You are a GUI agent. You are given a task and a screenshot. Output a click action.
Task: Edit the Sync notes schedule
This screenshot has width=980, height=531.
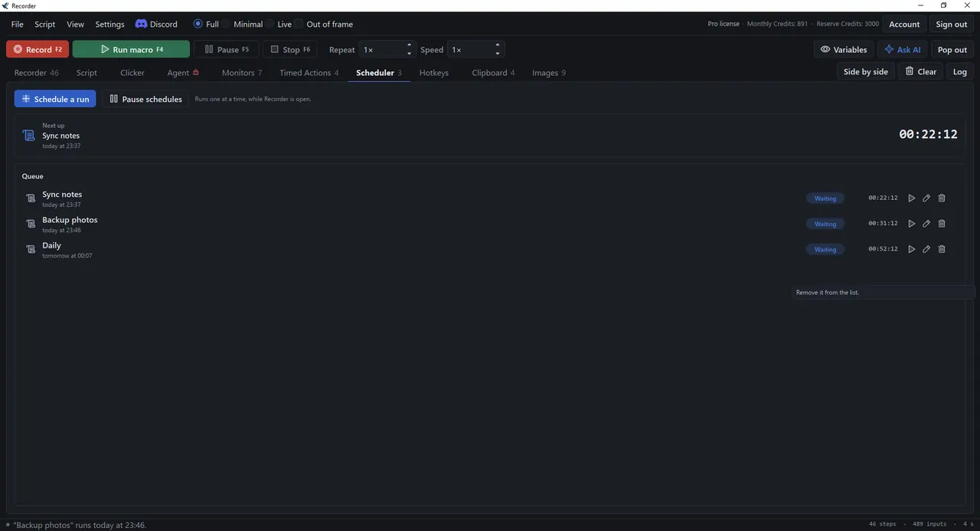click(926, 198)
